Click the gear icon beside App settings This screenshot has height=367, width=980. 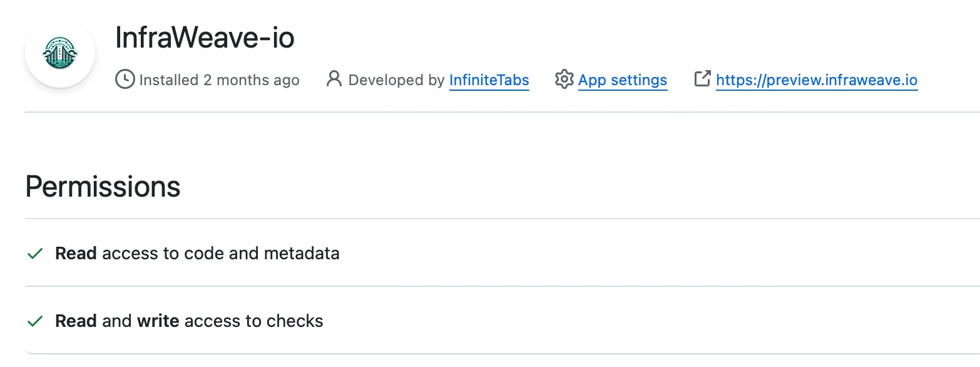tap(564, 80)
